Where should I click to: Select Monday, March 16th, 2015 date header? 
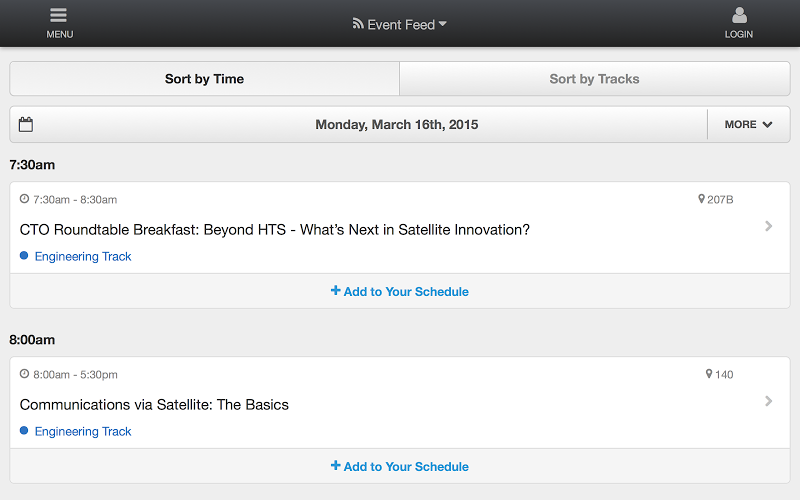click(x=396, y=124)
